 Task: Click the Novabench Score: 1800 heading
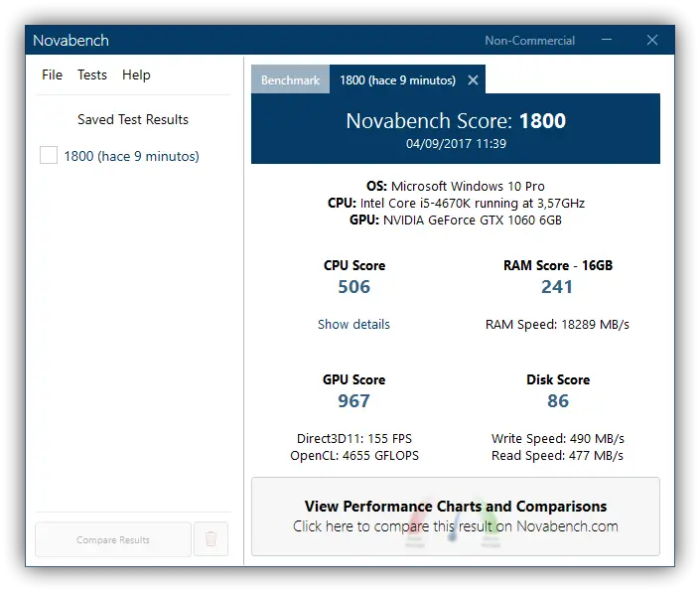click(456, 121)
